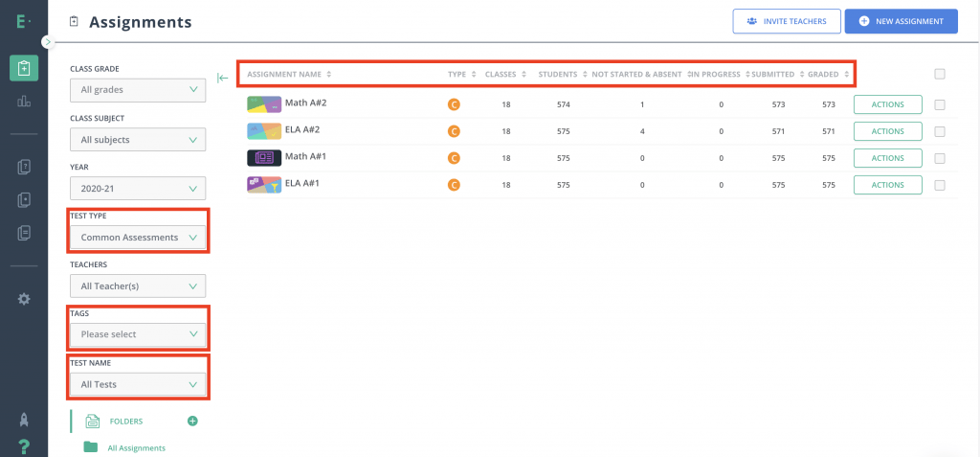This screenshot has width=980, height=457.
Task: Click the type badge for ELA A#1
Action: point(455,185)
